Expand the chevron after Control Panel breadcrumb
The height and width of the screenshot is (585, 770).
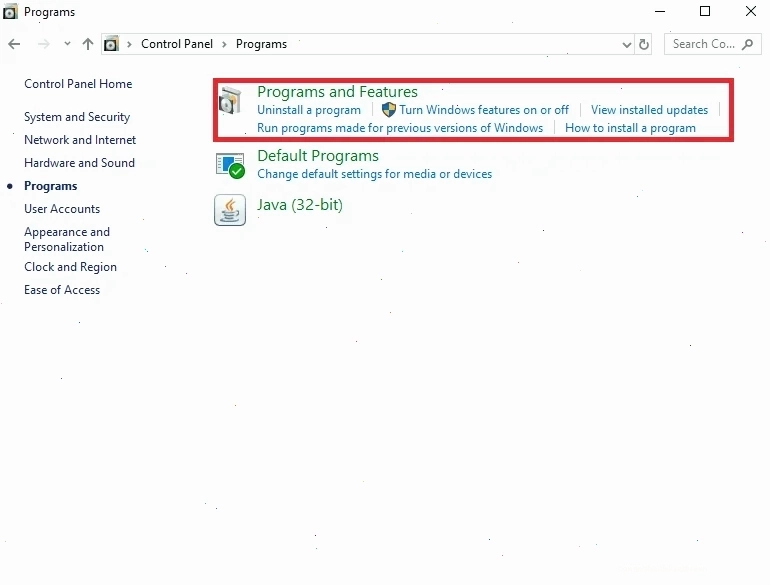tap(224, 44)
